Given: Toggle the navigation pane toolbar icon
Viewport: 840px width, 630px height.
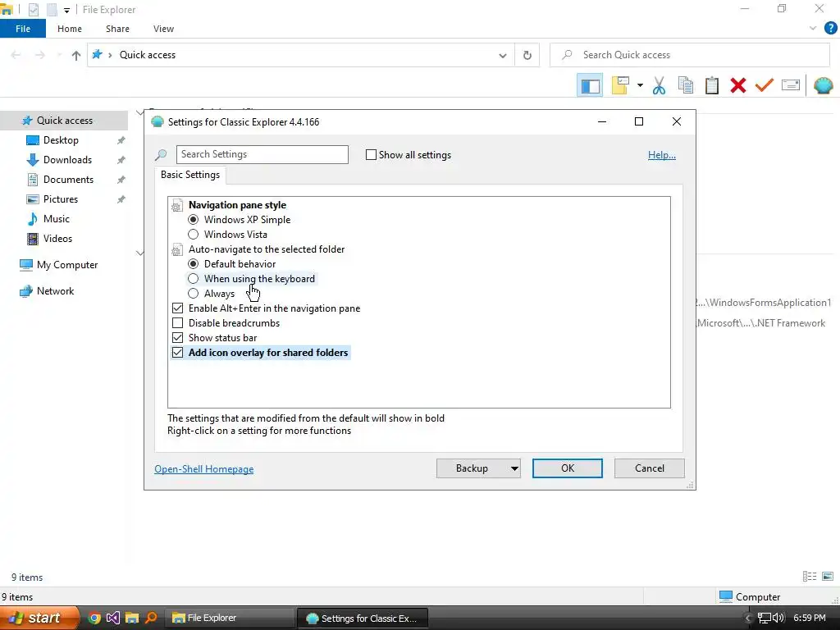Looking at the screenshot, I should coord(590,85).
